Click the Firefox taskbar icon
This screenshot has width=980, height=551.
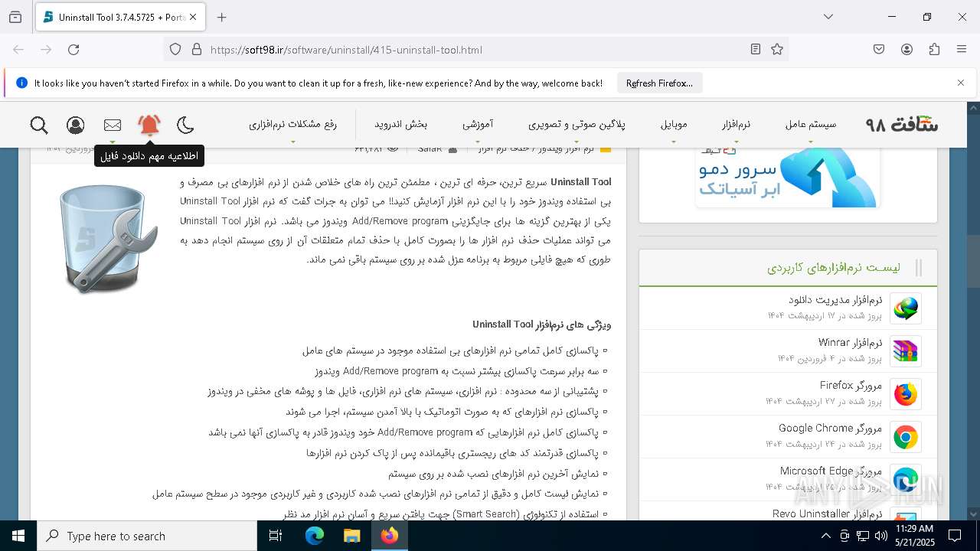[x=389, y=536]
